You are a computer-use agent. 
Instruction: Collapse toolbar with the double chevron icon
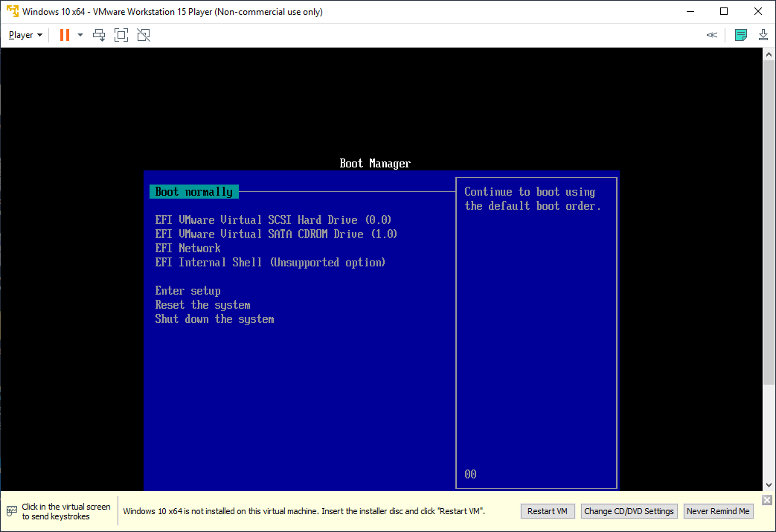(712, 35)
